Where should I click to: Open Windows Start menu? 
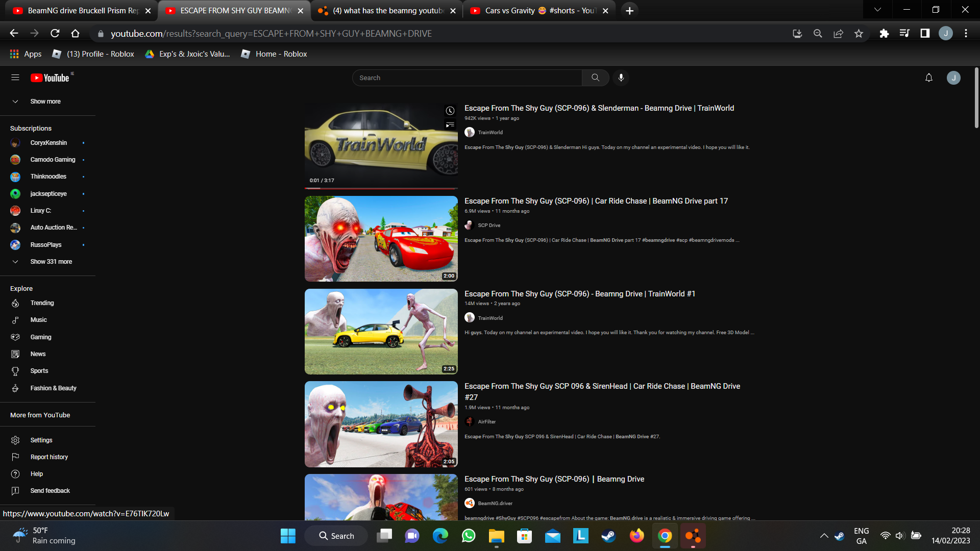(x=288, y=536)
